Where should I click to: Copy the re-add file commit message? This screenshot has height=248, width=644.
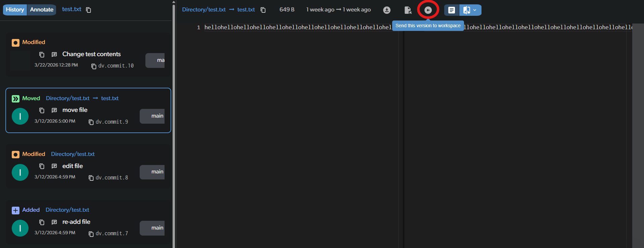click(42, 222)
